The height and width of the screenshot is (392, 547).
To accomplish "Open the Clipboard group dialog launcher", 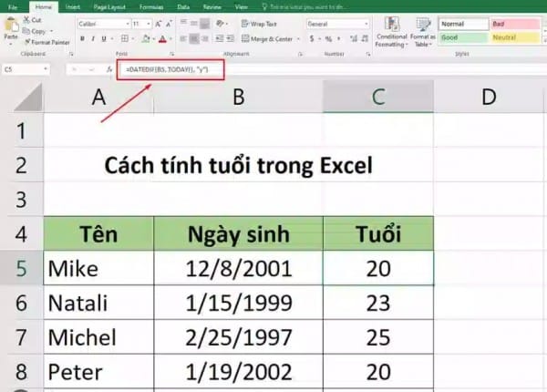I will click(x=71, y=54).
